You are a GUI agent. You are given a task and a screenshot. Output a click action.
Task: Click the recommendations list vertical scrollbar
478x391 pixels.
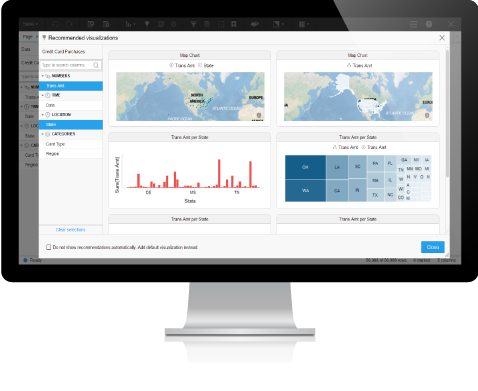[447, 113]
